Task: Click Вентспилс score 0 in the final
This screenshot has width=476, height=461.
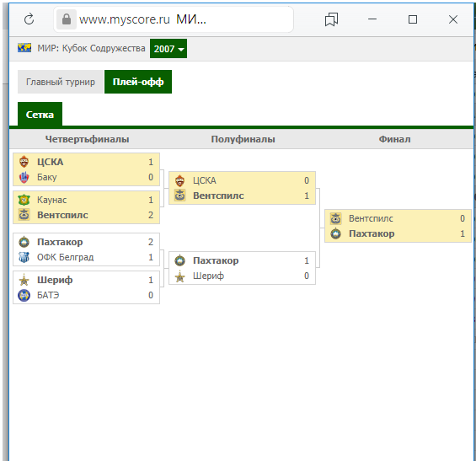Action: point(463,218)
